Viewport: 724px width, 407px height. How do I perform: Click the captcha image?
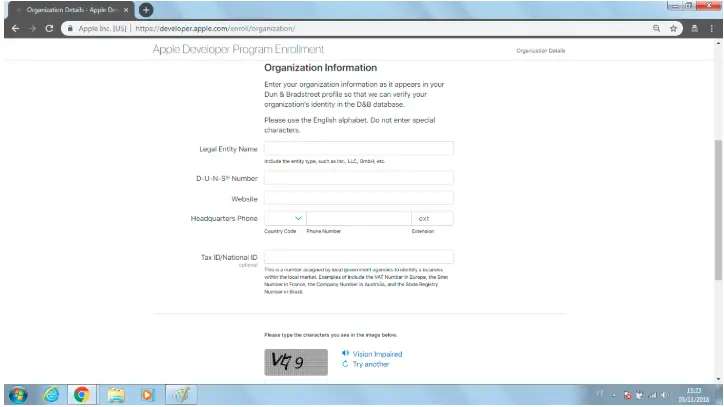coord(296,362)
